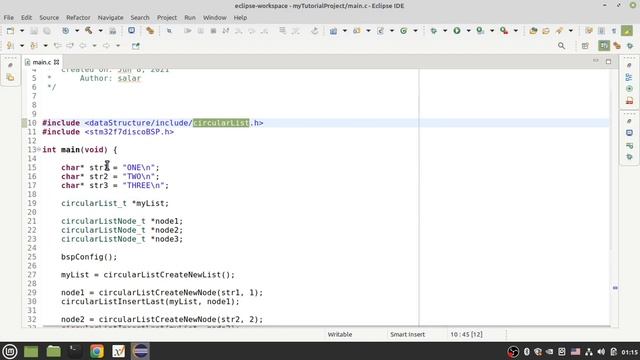Click the blue-framed toolbar button after the printer icon
Screen dimensions: 640x360
(131, 31)
